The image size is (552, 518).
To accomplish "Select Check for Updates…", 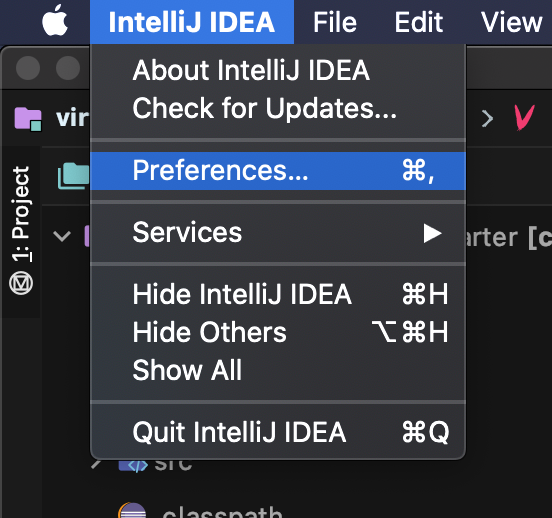I will (x=278, y=108).
